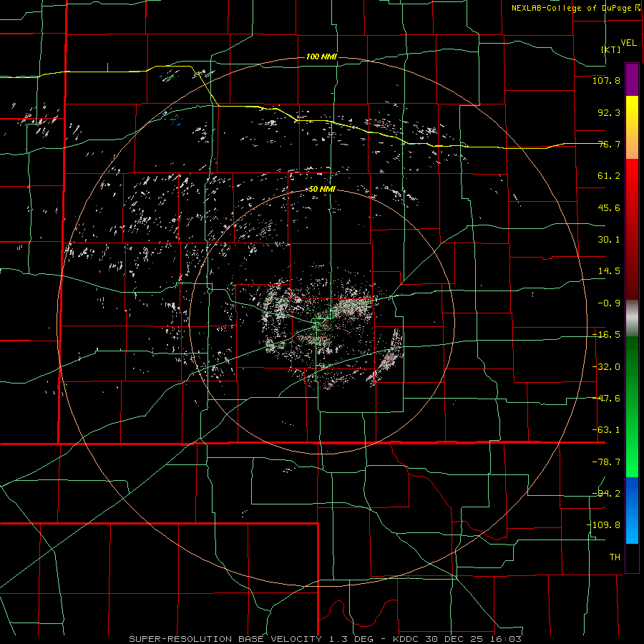Pick the yellow-orange band of the velocity color bar

632,128
